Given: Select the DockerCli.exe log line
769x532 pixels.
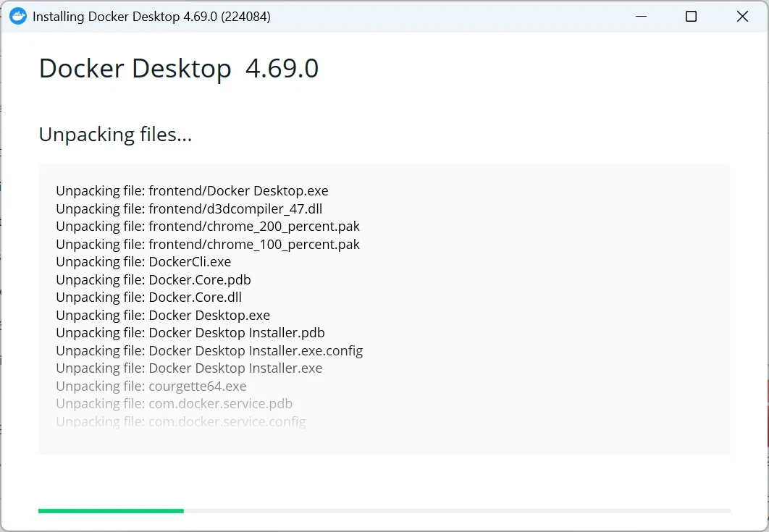Looking at the screenshot, I should point(143,262).
